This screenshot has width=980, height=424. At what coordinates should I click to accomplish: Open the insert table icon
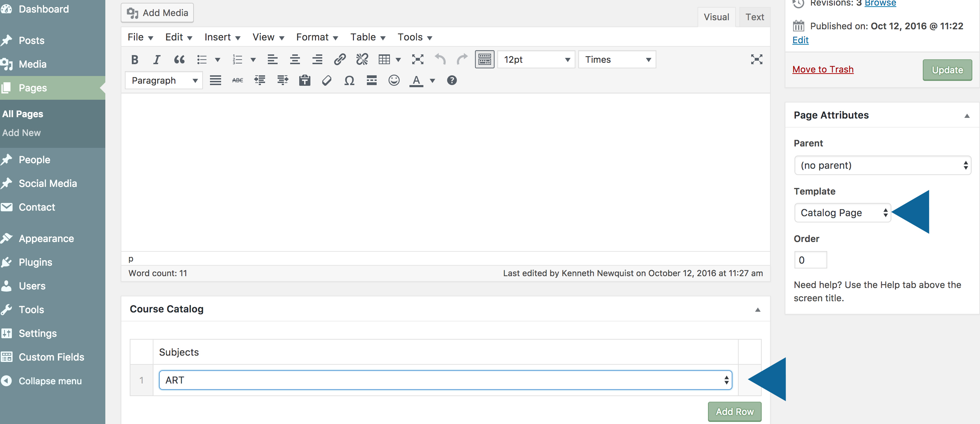point(384,59)
